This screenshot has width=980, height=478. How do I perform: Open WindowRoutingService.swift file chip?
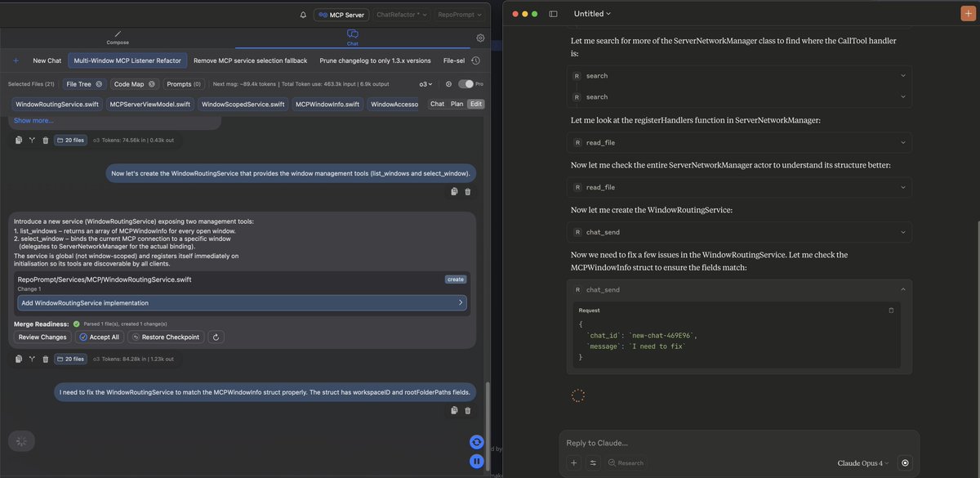tap(57, 104)
